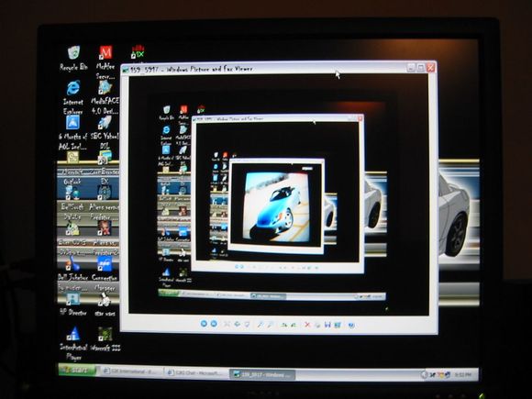This screenshot has width=532, height=399.
Task: Switch to the 159_5917 Windows taskbar button
Action: [x=262, y=374]
